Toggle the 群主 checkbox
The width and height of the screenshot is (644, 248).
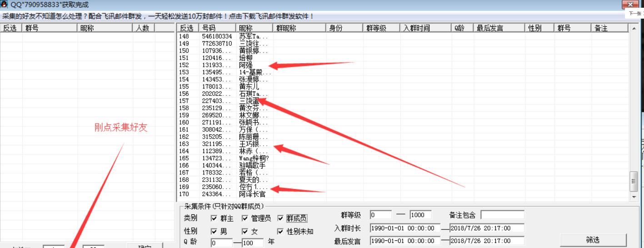point(214,218)
